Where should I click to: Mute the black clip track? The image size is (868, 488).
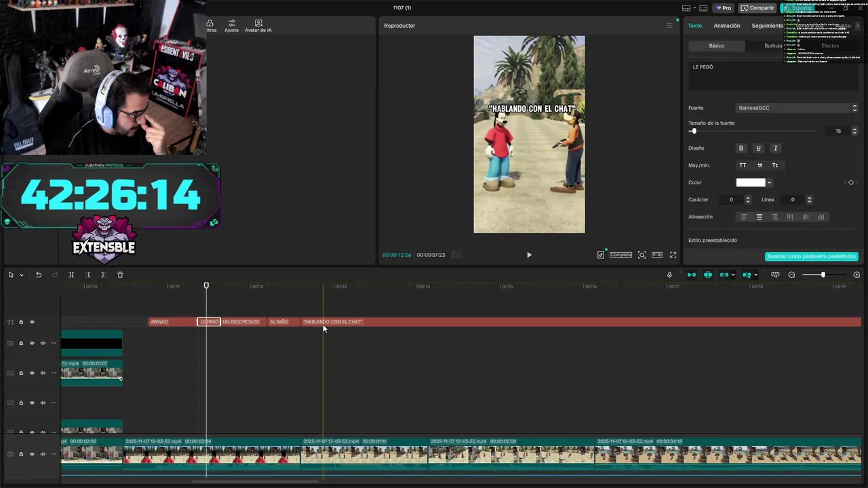click(43, 343)
